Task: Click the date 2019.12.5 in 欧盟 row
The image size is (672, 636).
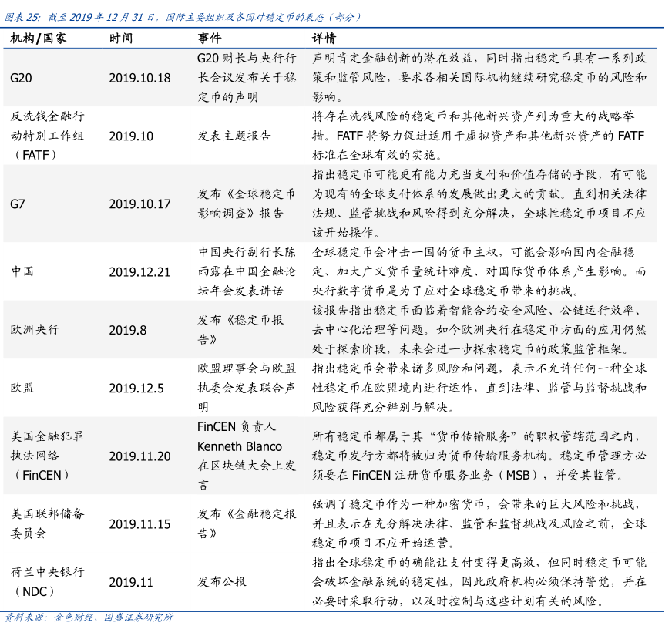Action: 136,388
